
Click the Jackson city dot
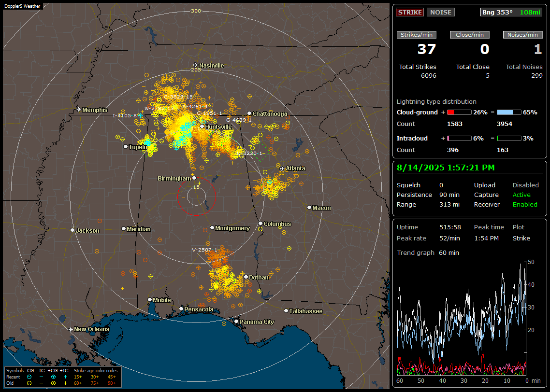click(72, 230)
